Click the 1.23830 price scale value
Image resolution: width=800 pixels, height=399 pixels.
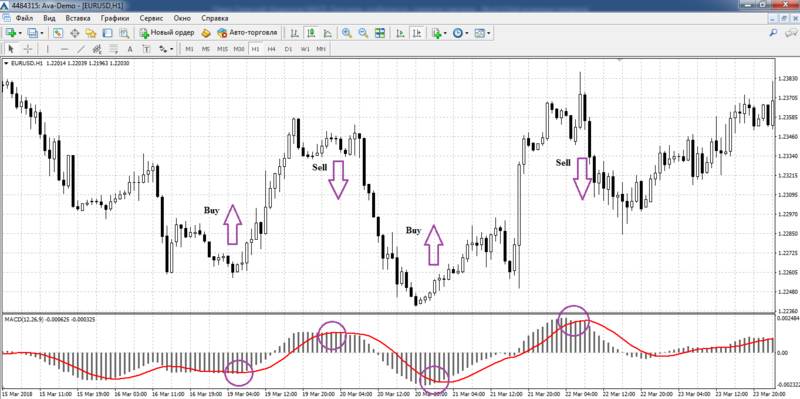point(787,79)
